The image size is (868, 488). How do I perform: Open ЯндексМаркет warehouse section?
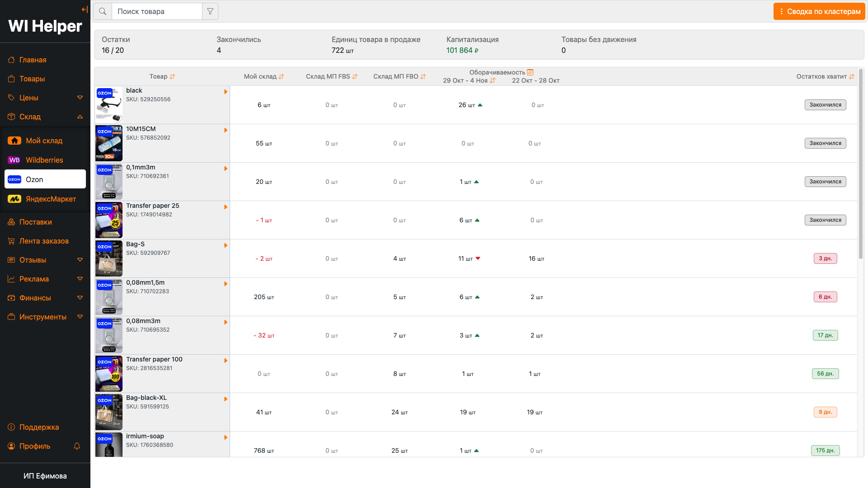(51, 199)
